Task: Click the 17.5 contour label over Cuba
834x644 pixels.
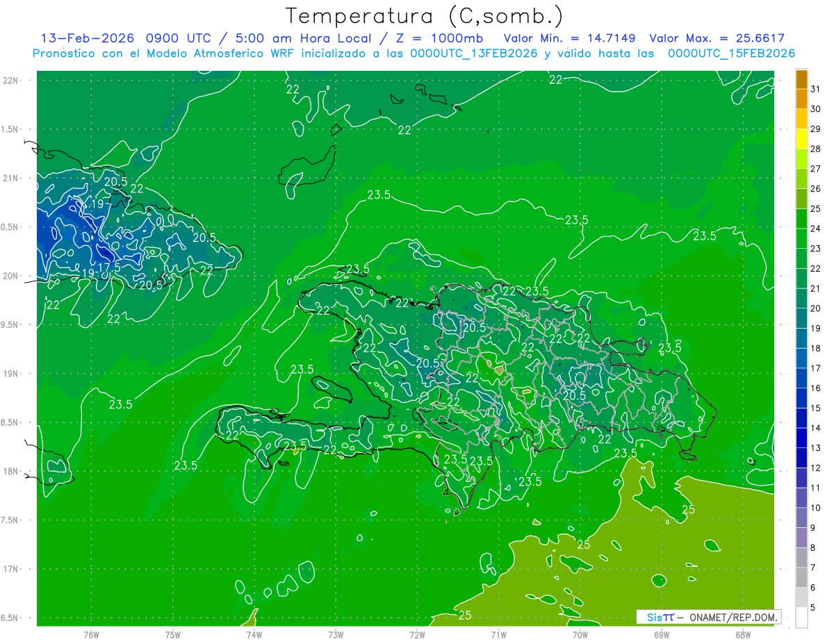Action: tap(109, 267)
